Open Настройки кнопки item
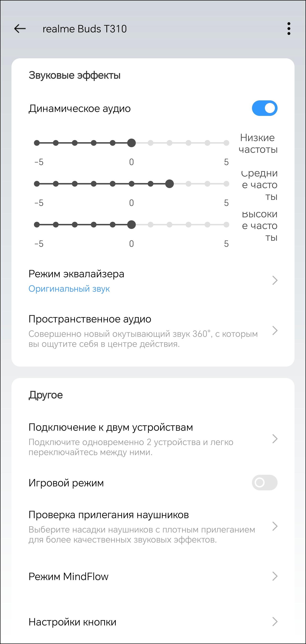The width and height of the screenshot is (306, 644). [73, 622]
